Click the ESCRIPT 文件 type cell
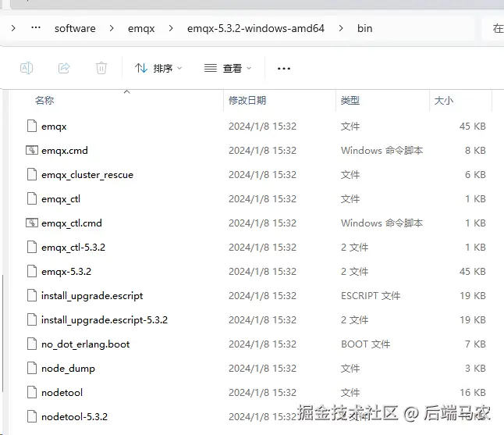504x435 pixels. click(371, 295)
